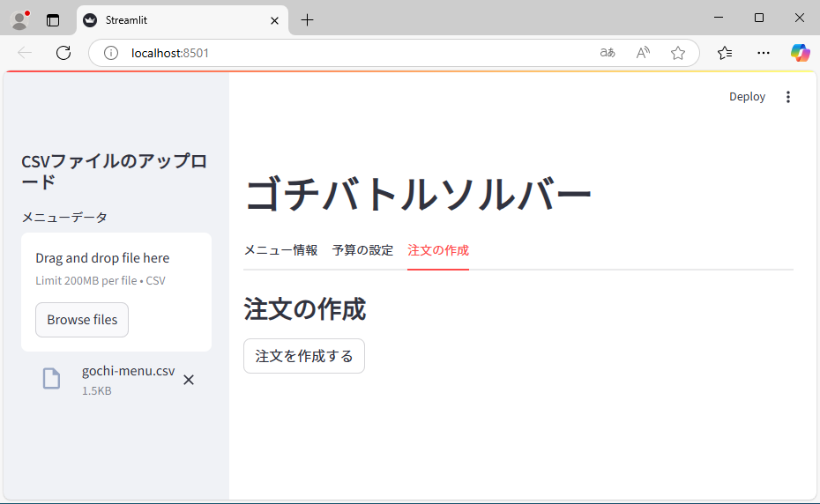Click the 注文を作成する button
Screen dimensions: 820x504
pos(304,356)
